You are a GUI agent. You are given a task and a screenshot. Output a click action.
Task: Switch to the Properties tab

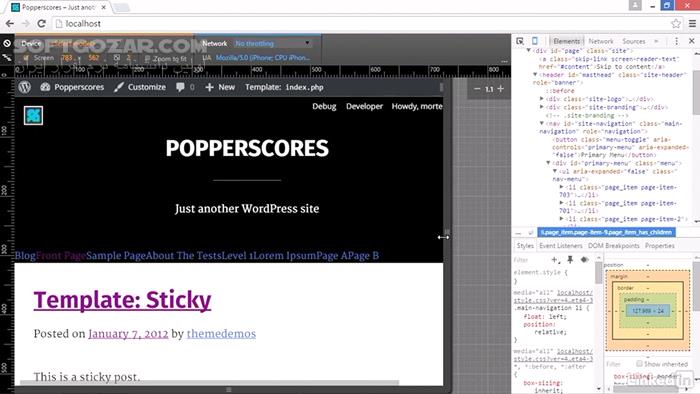click(x=660, y=246)
